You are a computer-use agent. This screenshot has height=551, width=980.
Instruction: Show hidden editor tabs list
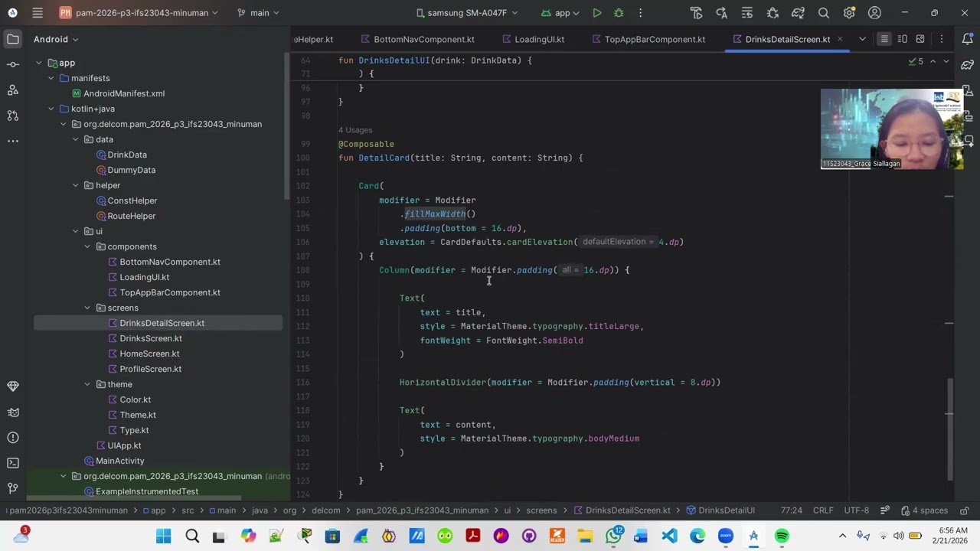pos(862,39)
